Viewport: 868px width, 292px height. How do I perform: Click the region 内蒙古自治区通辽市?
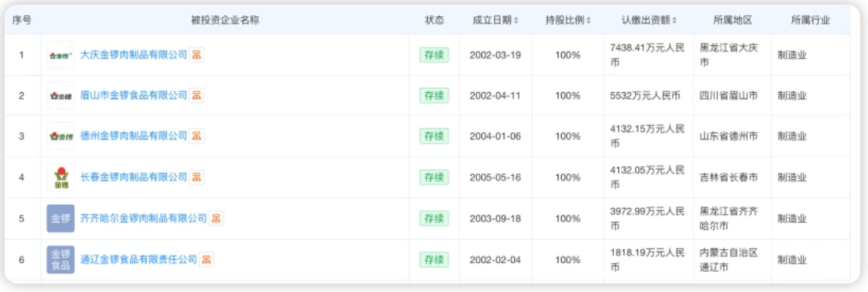click(729, 259)
